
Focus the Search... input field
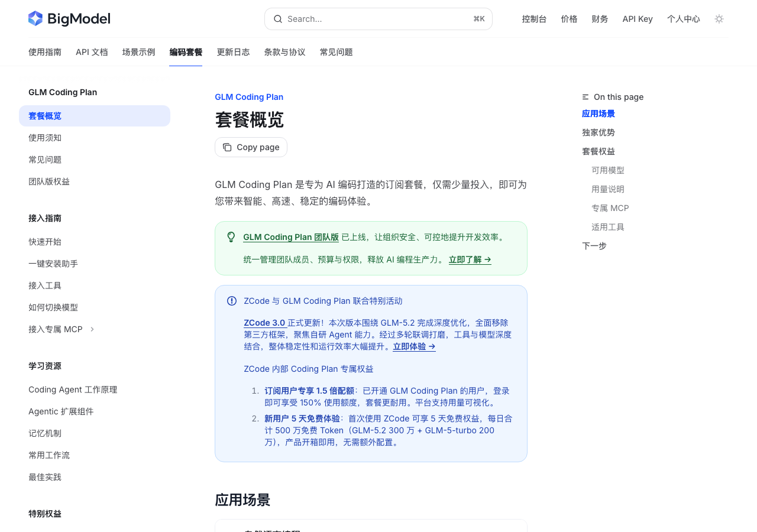point(378,19)
